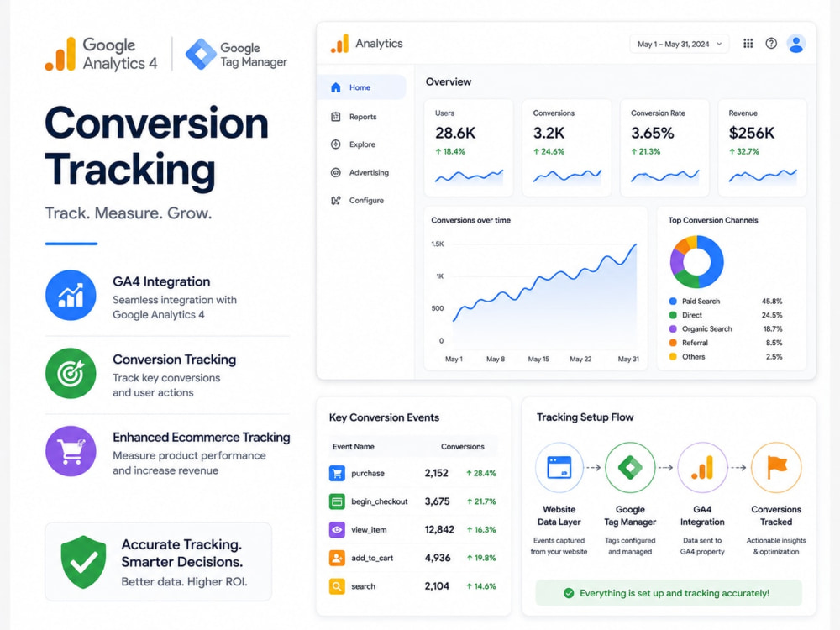The height and width of the screenshot is (630, 840).
Task: Click the Referral orange legend swatch
Action: (673, 343)
